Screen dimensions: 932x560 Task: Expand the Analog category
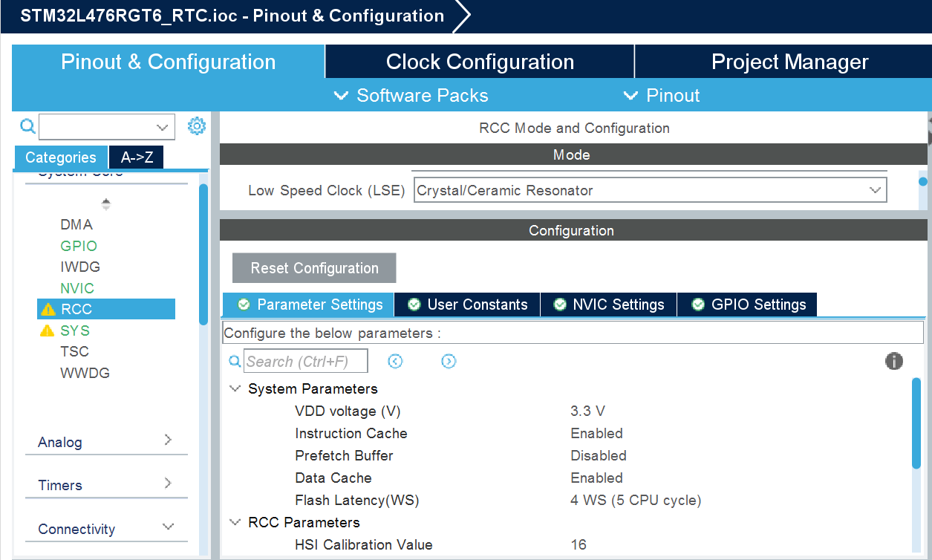click(168, 440)
